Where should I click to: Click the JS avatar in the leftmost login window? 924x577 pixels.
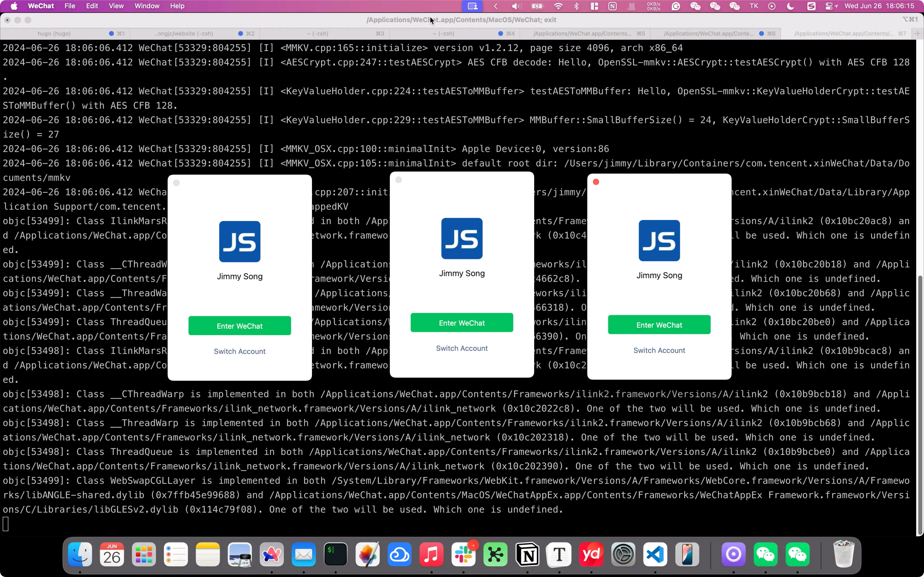point(240,242)
